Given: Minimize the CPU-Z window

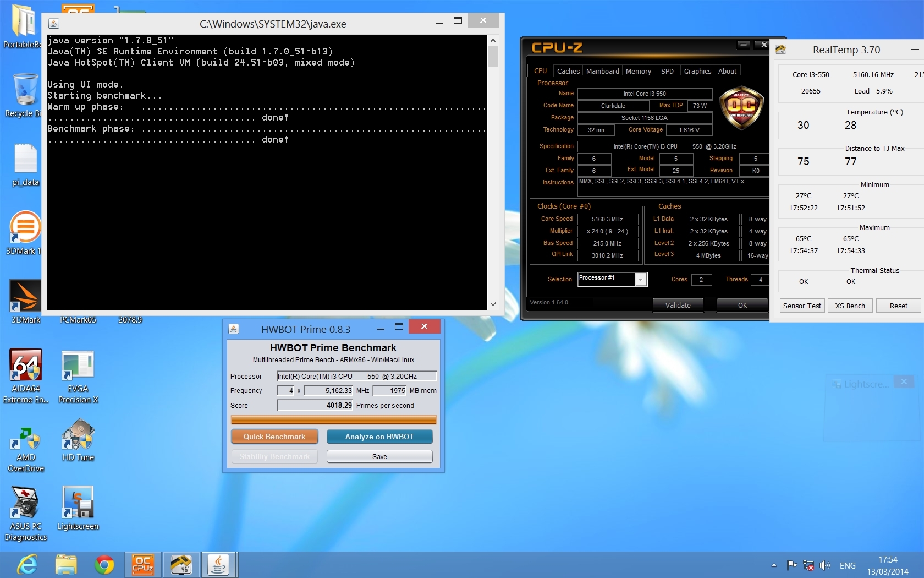Looking at the screenshot, I should click(743, 45).
